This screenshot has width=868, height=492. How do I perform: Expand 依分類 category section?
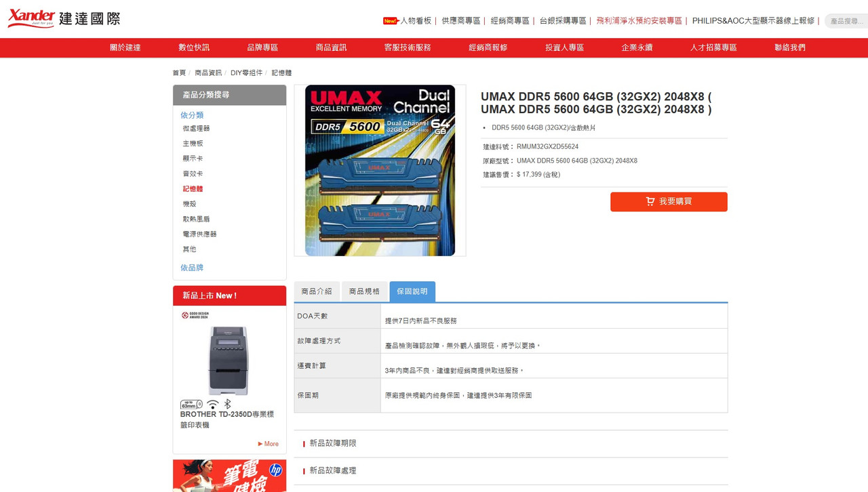[x=192, y=115]
